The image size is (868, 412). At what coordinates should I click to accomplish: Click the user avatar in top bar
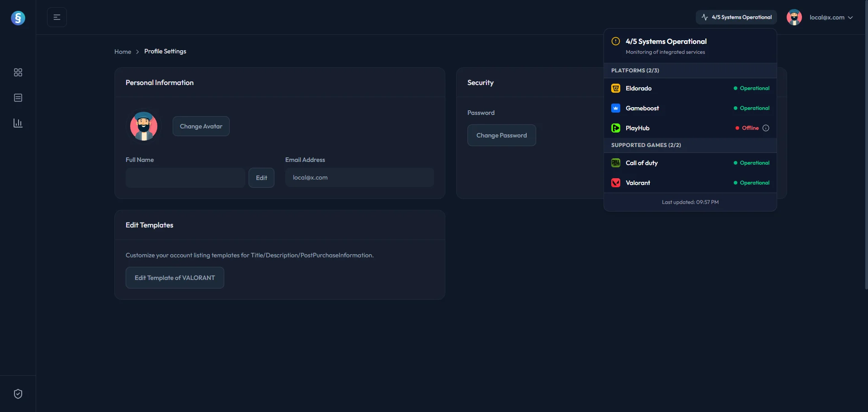pos(794,17)
